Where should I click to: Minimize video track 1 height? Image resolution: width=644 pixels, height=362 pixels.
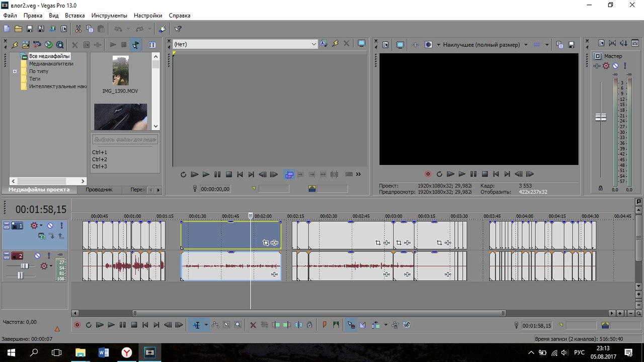point(7,223)
